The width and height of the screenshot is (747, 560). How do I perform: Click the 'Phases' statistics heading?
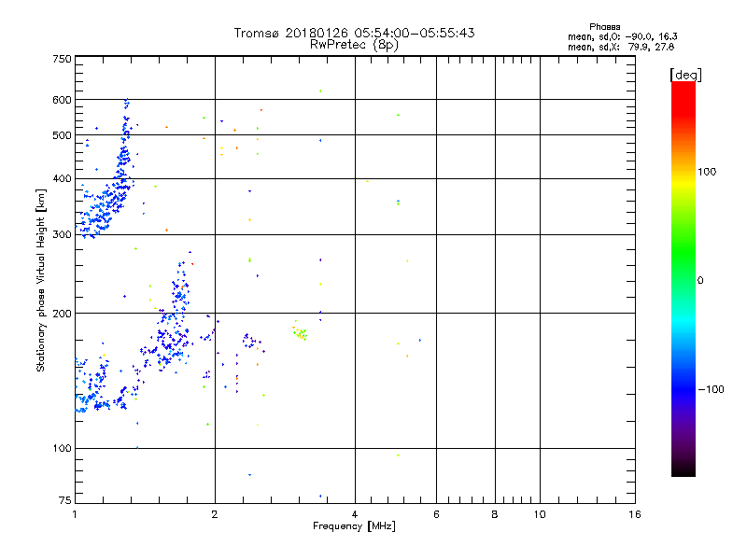point(604,27)
